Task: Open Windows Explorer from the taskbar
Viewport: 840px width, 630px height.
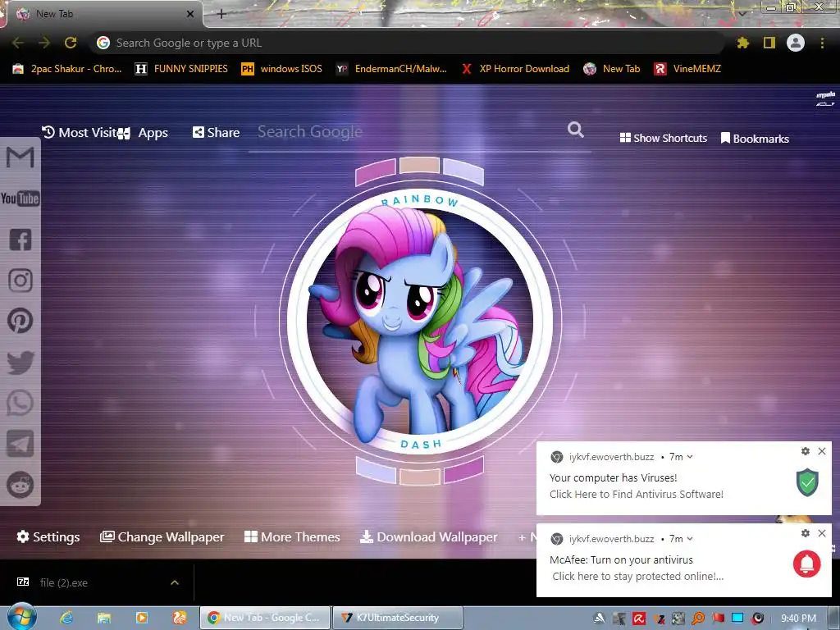Action: click(104, 618)
